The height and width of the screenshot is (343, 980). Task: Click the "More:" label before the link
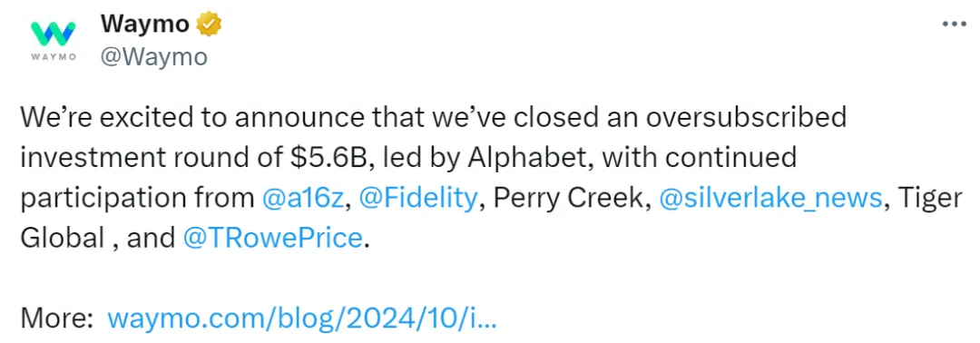pos(57,319)
